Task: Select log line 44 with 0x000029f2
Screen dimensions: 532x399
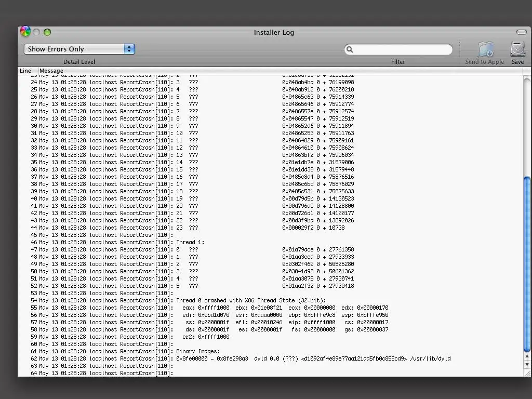Action: tap(270, 228)
